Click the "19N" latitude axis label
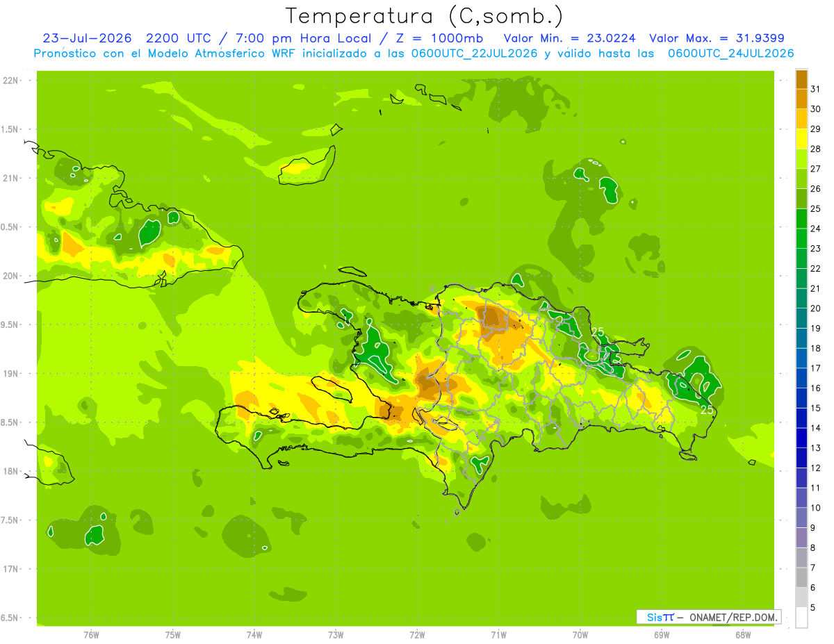 (x=10, y=373)
